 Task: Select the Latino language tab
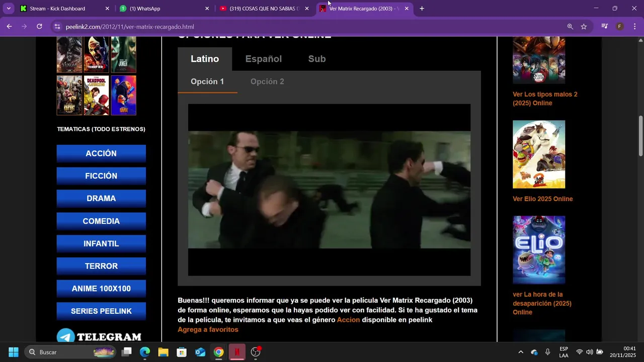[x=205, y=59]
